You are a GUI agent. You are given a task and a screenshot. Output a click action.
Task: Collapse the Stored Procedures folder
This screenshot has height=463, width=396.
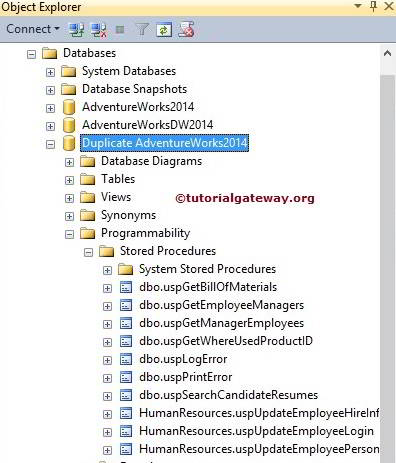tap(88, 252)
